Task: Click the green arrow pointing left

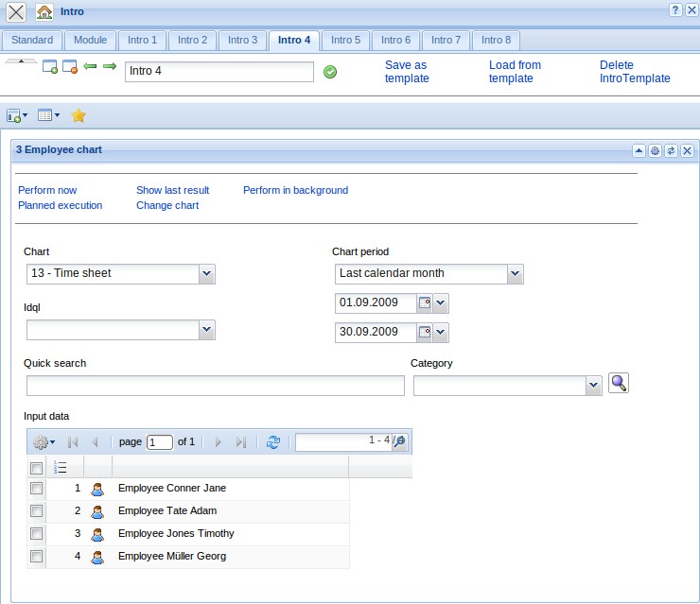Action: [x=91, y=66]
